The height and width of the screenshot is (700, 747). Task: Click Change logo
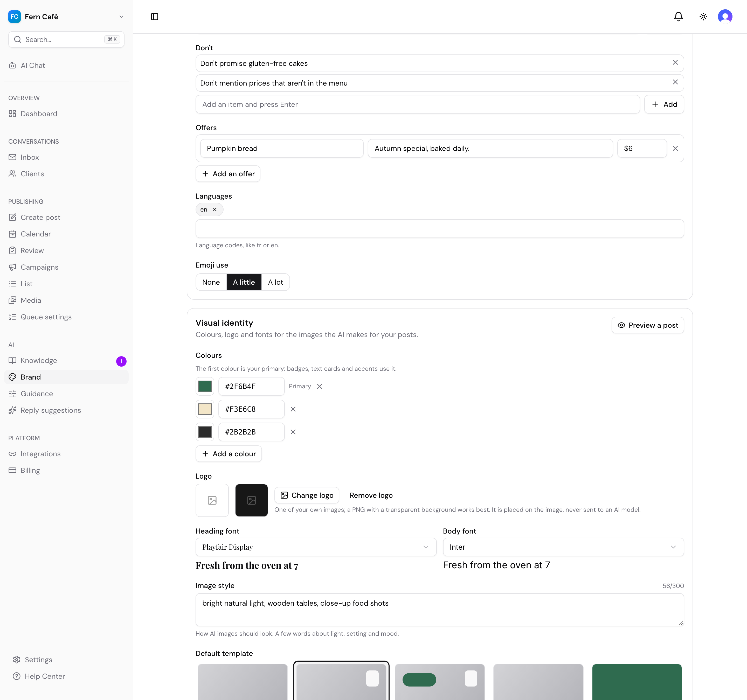click(307, 495)
